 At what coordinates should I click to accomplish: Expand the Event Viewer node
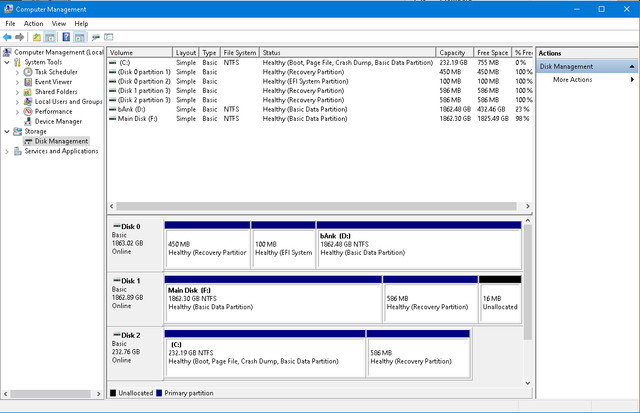17,82
